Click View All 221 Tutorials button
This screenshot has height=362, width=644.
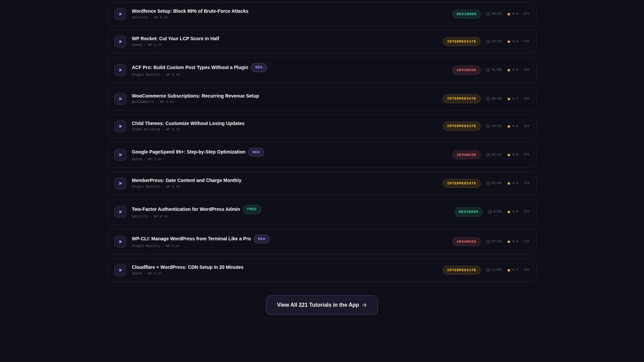(322, 305)
